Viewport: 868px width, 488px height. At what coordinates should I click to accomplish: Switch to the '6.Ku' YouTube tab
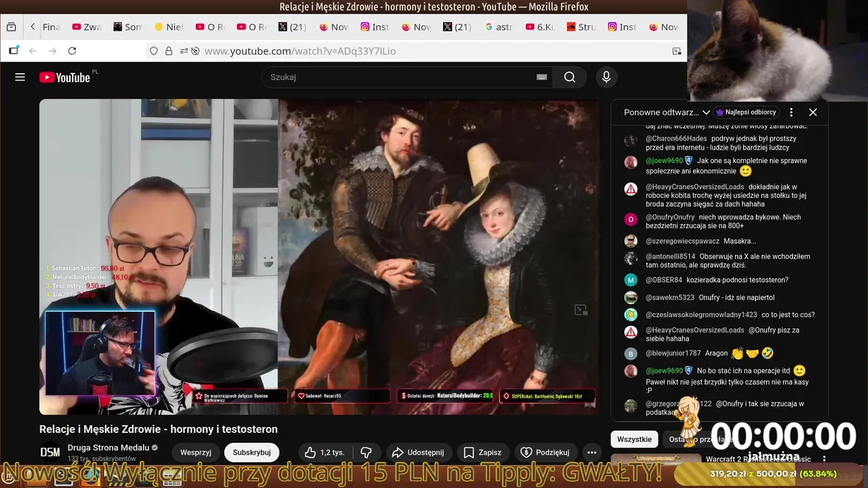541,27
